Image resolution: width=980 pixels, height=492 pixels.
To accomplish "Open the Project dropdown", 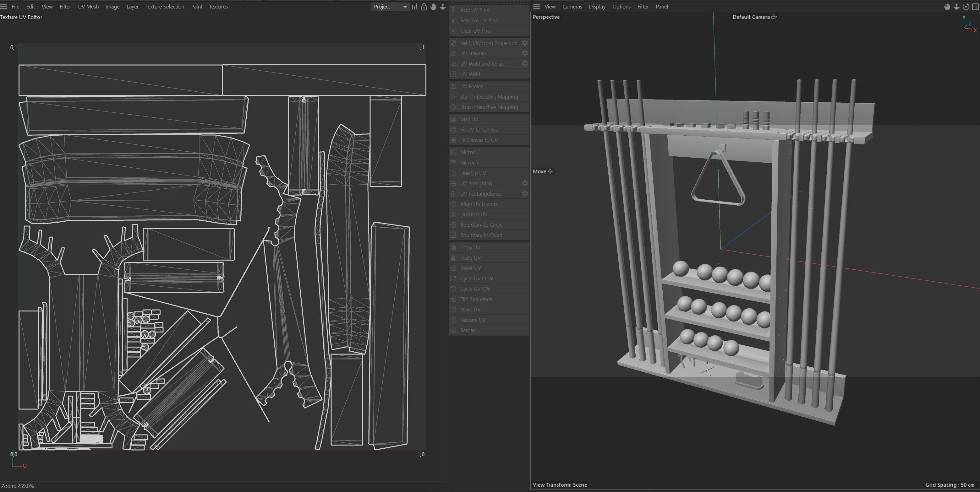I will point(390,7).
